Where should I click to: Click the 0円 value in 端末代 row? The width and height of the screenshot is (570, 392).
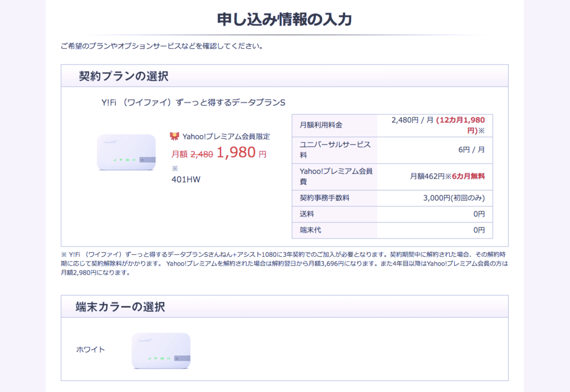(x=479, y=230)
